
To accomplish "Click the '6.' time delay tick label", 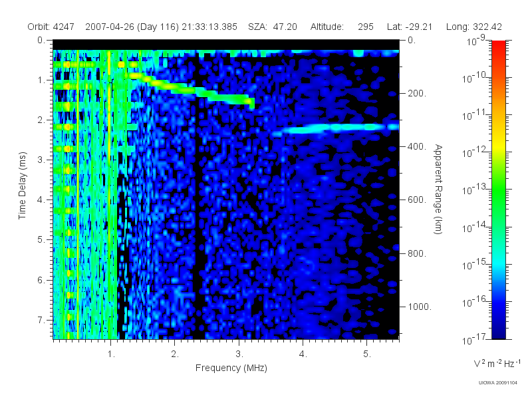I will coord(41,280).
